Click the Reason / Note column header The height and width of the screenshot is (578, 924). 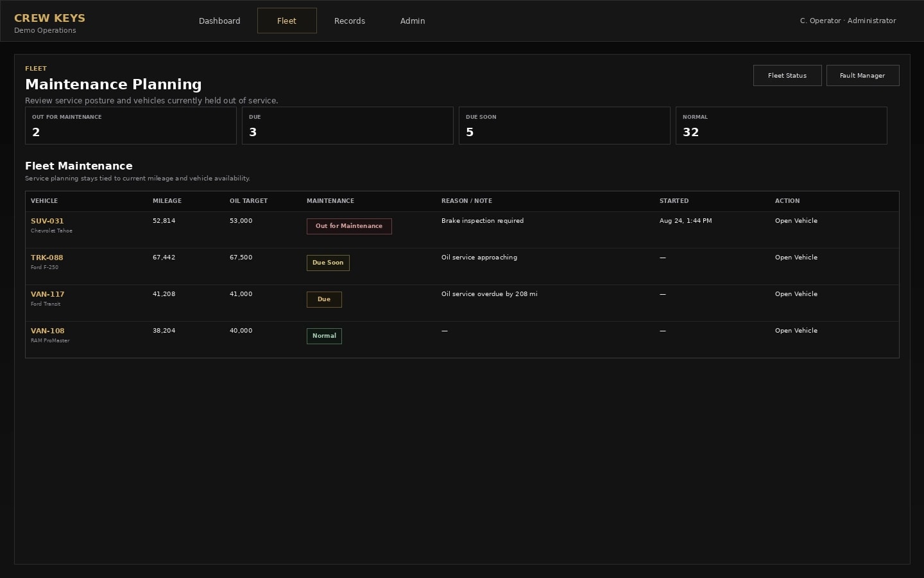pos(466,201)
